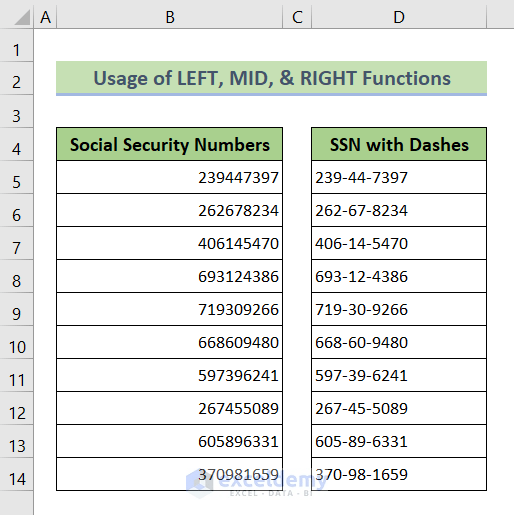Select row 10 header
514x515 pixels.
17,342
